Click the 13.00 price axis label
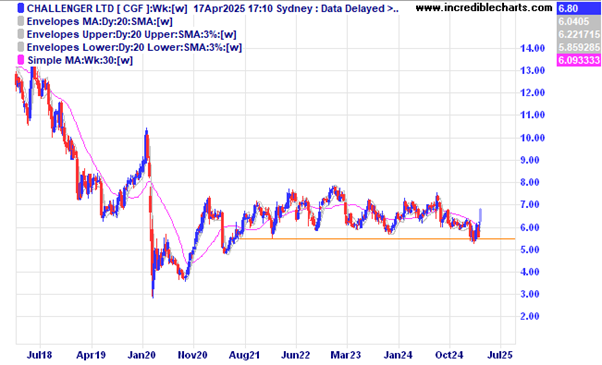Image resolution: width=602 pixels, height=365 pixels. [533, 71]
